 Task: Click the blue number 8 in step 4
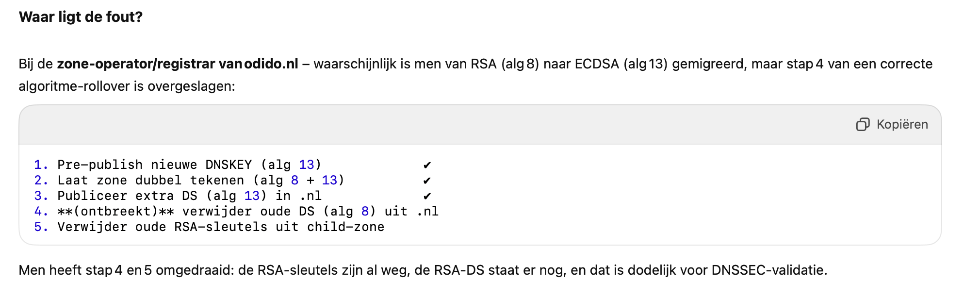click(x=365, y=212)
